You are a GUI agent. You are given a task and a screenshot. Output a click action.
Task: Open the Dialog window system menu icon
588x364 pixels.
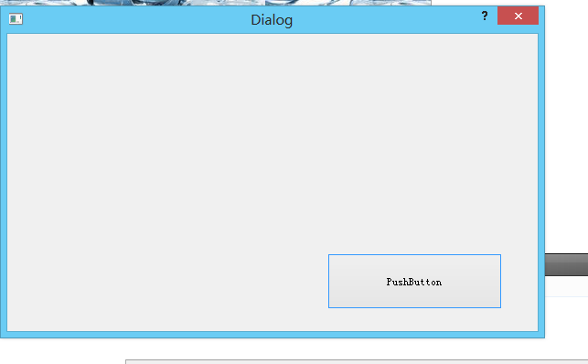click(16, 18)
